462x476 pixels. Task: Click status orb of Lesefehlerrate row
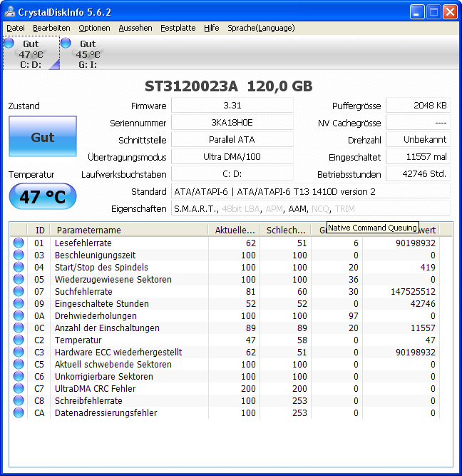tap(19, 243)
